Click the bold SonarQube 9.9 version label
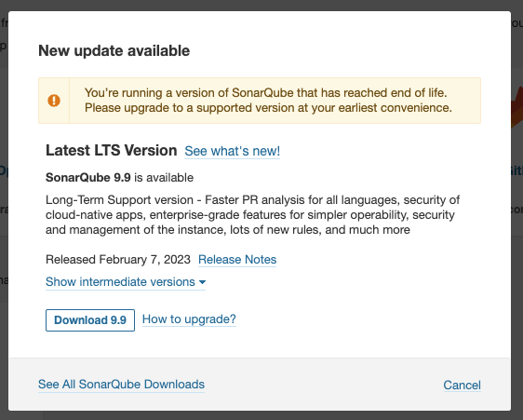523x420 pixels. tap(88, 178)
